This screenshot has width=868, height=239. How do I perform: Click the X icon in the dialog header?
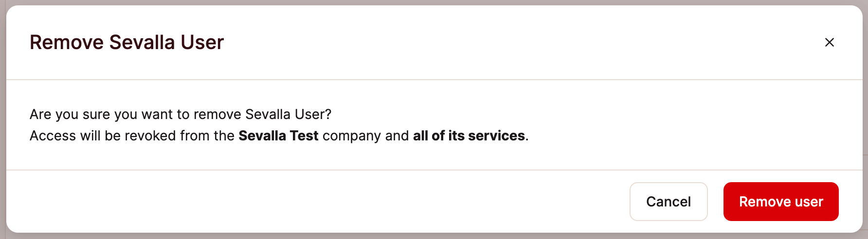[829, 42]
